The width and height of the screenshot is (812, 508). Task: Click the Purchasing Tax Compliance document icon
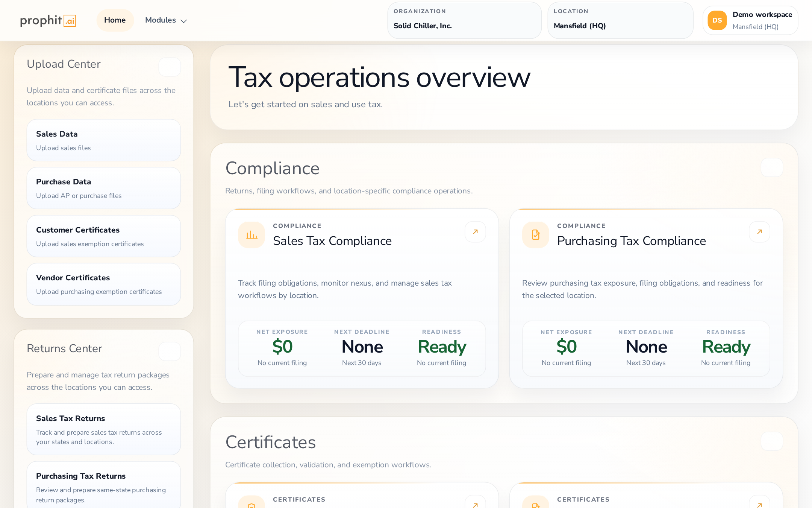(x=536, y=235)
